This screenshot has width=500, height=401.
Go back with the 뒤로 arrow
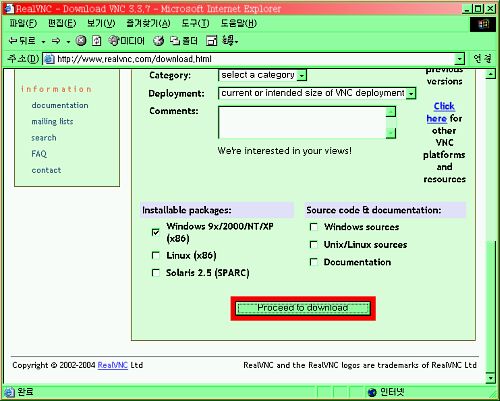point(21,41)
